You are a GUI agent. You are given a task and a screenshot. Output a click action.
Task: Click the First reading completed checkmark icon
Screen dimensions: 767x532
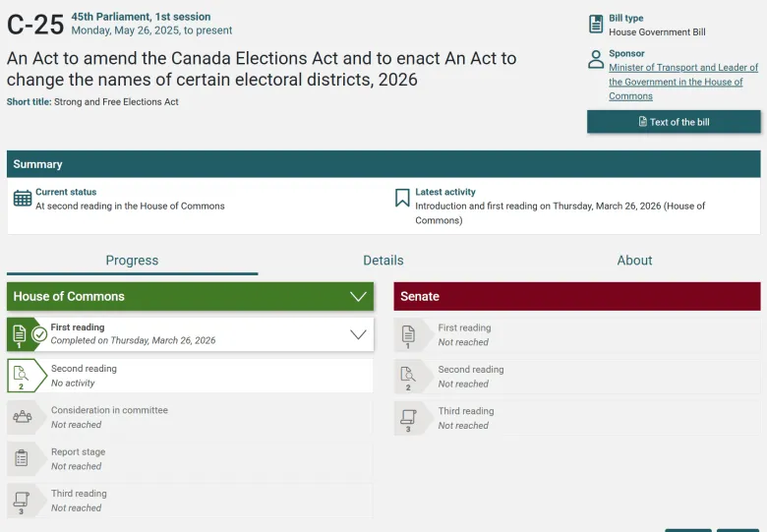click(39, 334)
